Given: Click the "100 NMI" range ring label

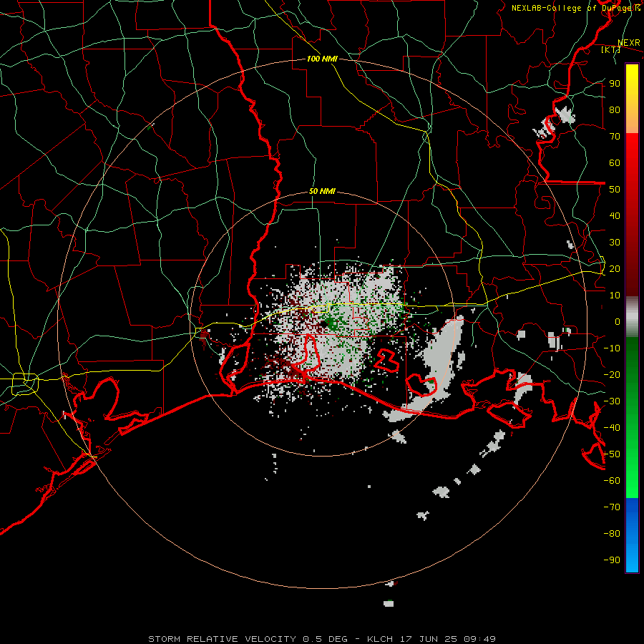Looking at the screenshot, I should pyautogui.click(x=323, y=59).
